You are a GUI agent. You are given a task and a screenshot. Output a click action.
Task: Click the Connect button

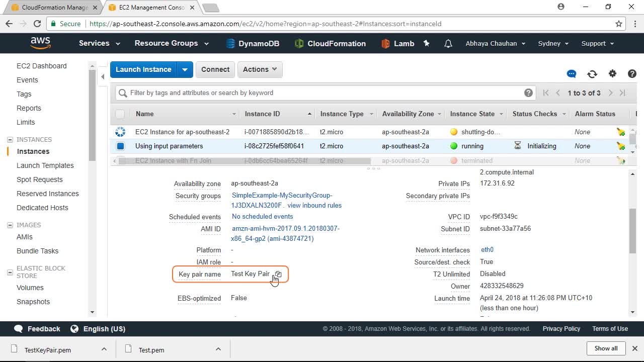pos(215,69)
